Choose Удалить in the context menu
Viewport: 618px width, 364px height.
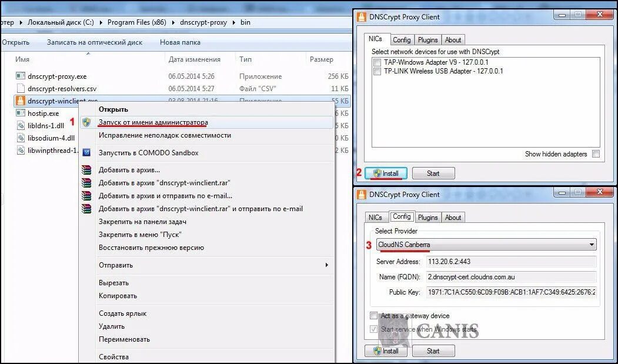112,326
